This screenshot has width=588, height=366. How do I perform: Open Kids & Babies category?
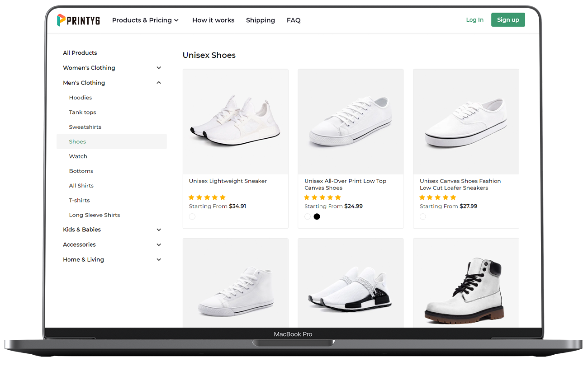click(82, 230)
